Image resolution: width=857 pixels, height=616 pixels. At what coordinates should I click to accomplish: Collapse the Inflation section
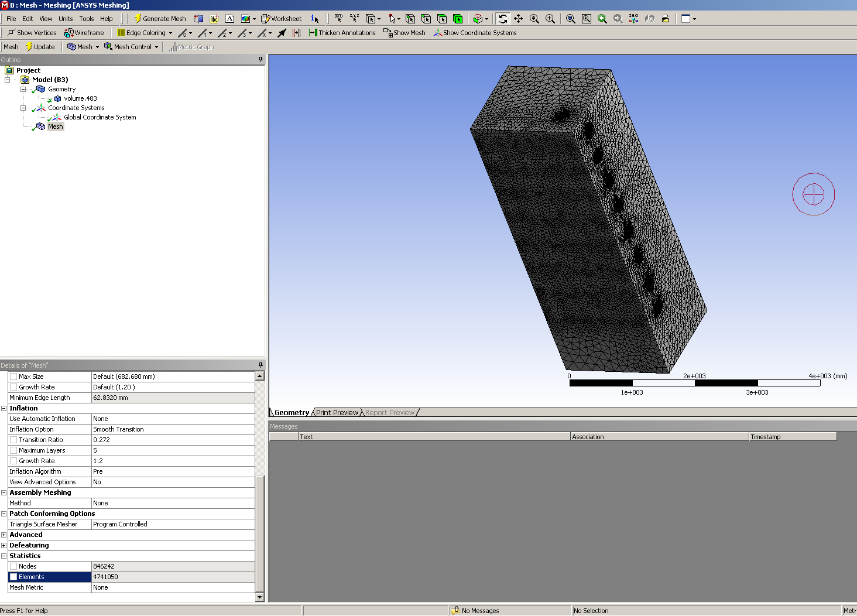pos(4,408)
